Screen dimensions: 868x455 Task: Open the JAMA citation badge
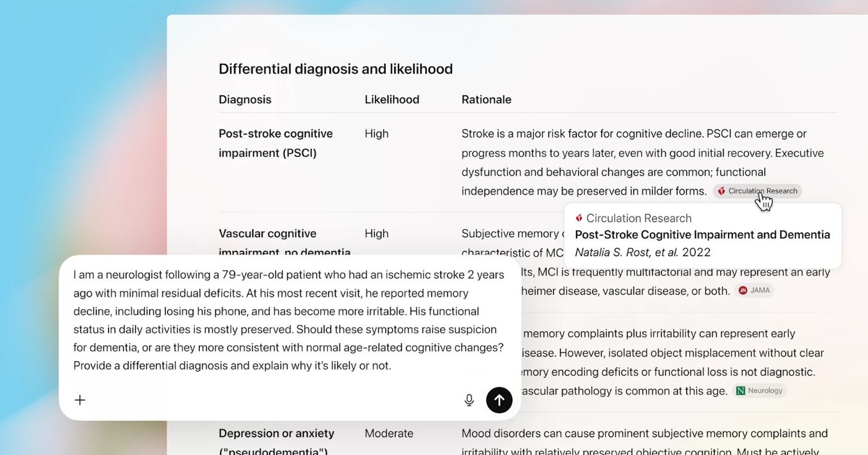[754, 290]
